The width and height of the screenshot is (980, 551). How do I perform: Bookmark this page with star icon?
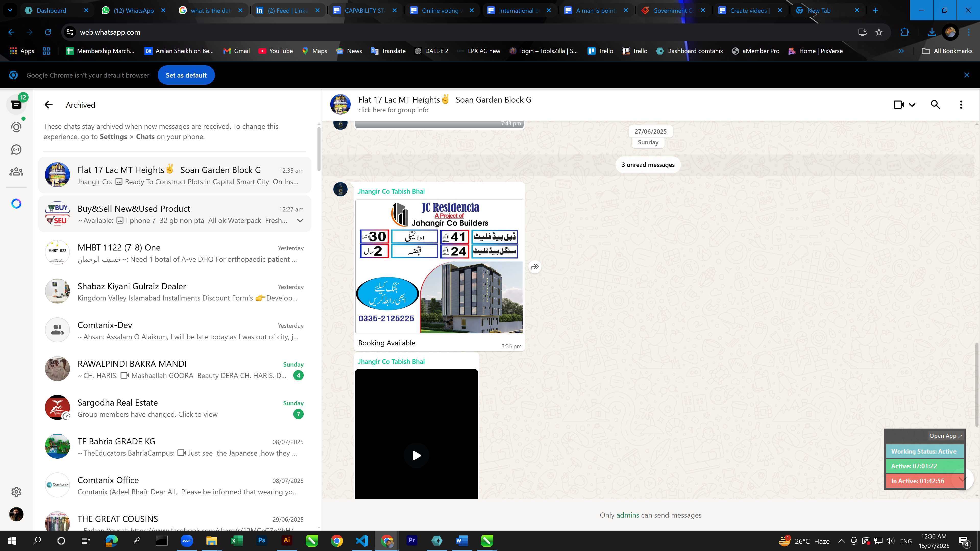pos(879,32)
